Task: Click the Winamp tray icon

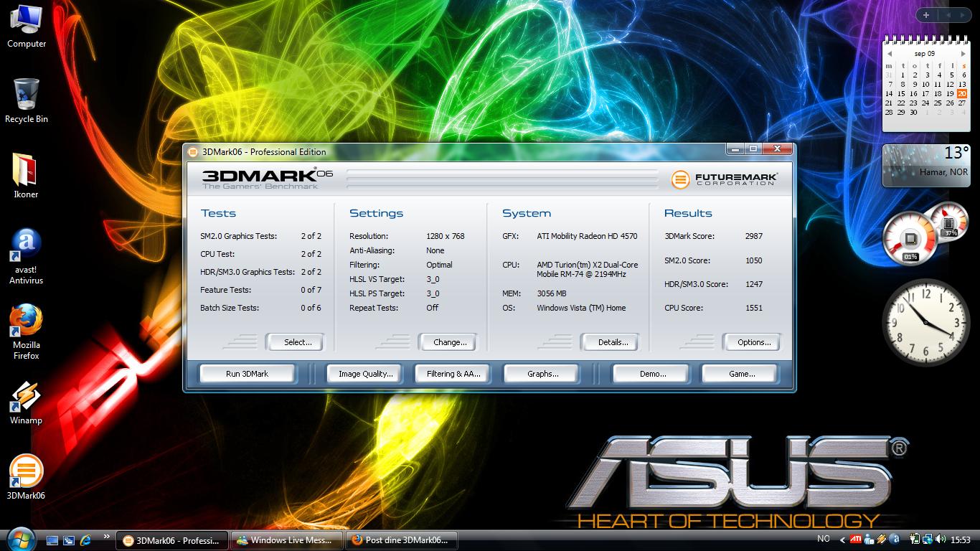Action: pos(881,539)
